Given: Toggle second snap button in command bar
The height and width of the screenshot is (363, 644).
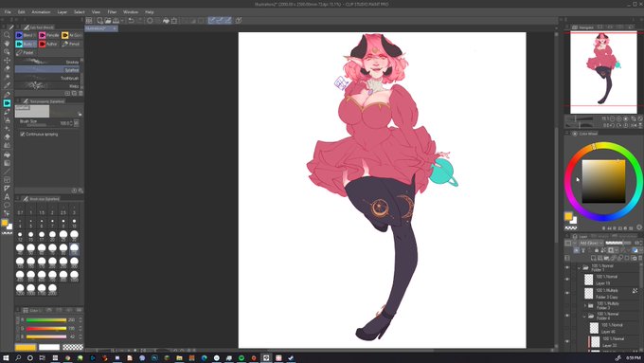Looking at the screenshot, I should (220, 21).
